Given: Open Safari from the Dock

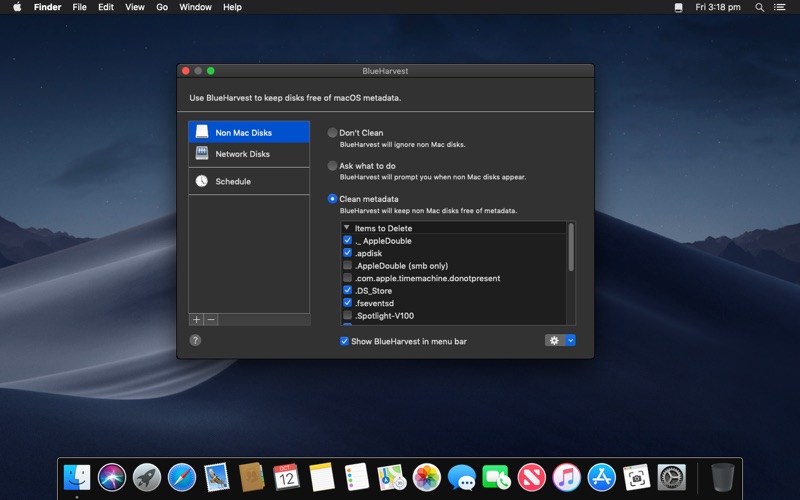Looking at the screenshot, I should click(181, 477).
